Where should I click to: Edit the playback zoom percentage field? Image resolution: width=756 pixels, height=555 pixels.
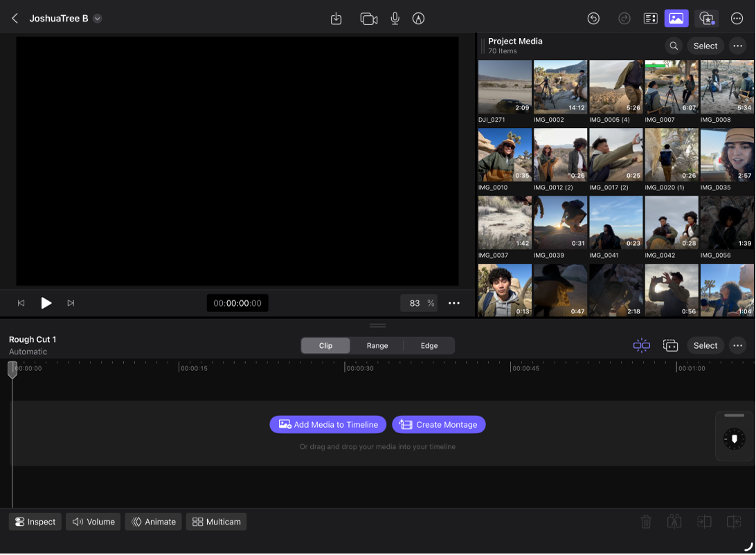(419, 302)
